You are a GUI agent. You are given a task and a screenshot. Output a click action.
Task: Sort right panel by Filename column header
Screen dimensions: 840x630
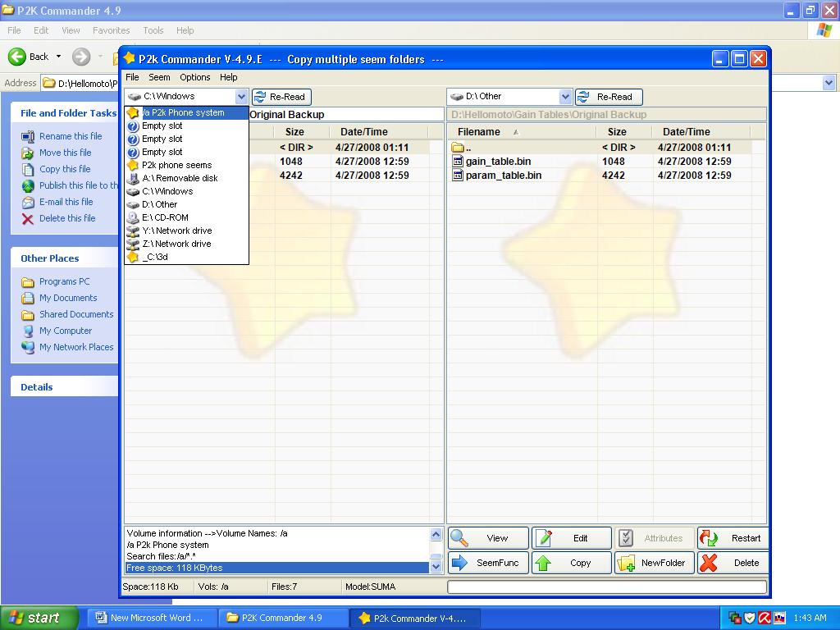tap(521, 132)
